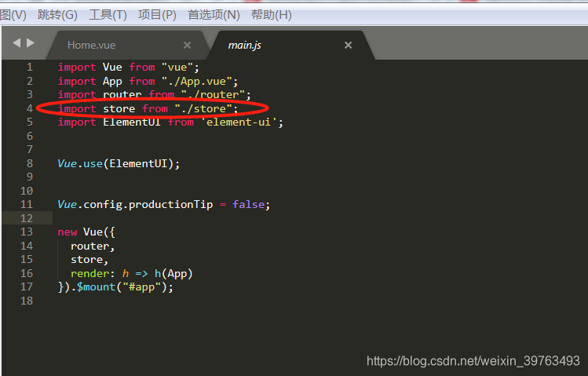This screenshot has height=376, width=588.
Task: Click ElementUI identifier on line 5
Action: coord(132,122)
